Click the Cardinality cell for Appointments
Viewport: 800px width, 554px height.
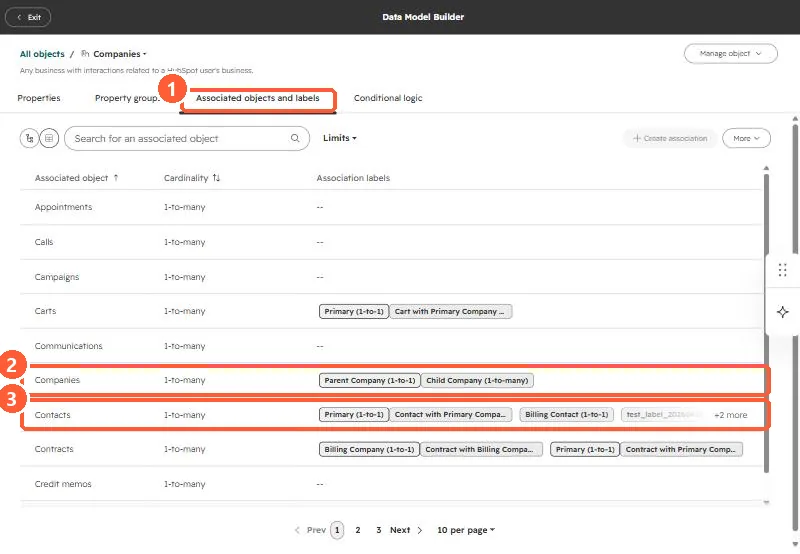185,207
